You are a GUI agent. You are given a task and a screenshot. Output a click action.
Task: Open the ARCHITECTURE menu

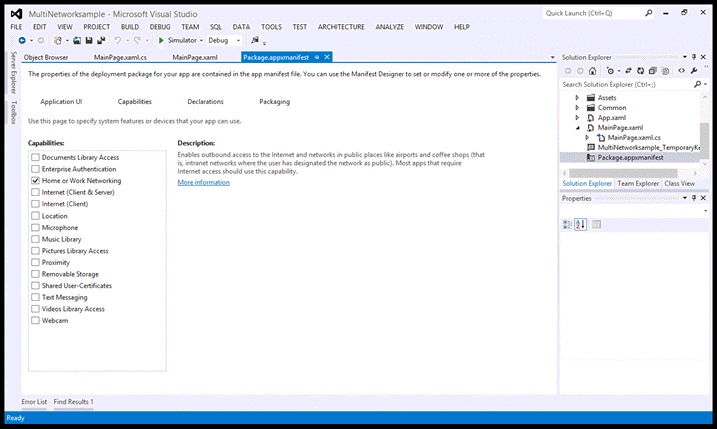(341, 27)
